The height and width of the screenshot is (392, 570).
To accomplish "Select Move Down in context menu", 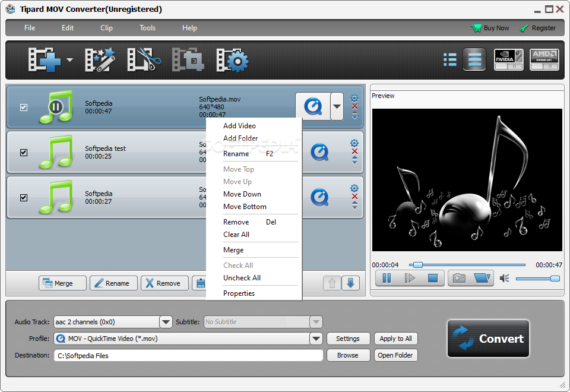I will (254, 194).
